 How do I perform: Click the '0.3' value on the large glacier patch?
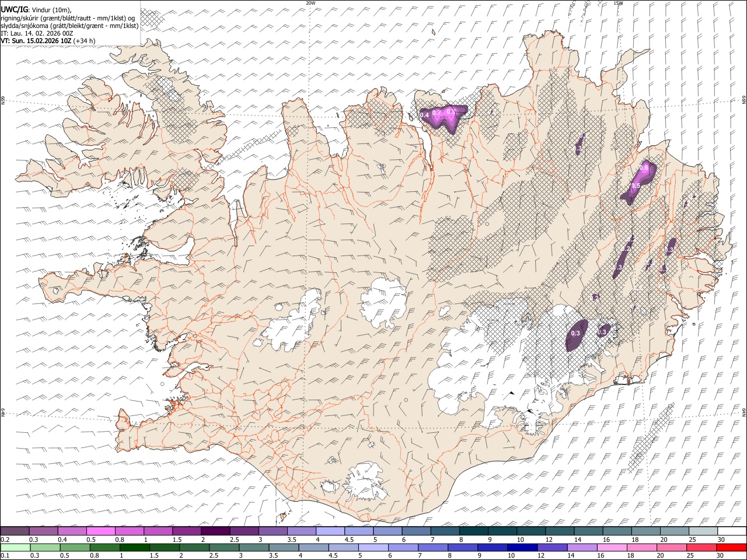pyautogui.click(x=575, y=333)
